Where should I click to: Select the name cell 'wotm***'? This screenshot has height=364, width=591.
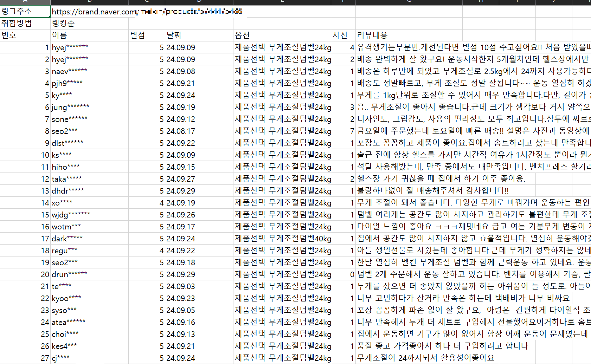tap(90, 227)
